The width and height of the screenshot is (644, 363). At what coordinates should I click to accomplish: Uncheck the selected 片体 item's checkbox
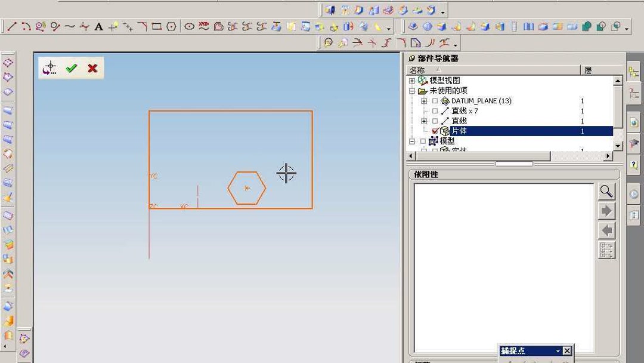click(435, 131)
